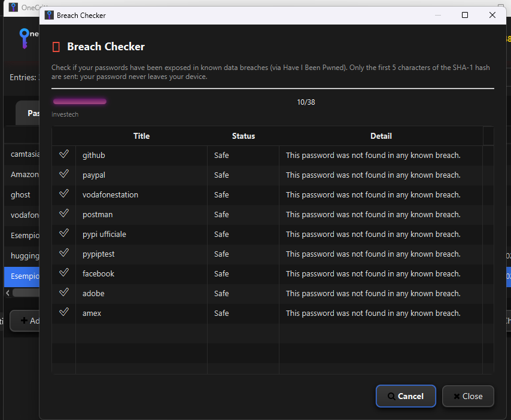511x420 pixels.
Task: Click the verified checkmark icon beside github
Action: click(x=63, y=153)
